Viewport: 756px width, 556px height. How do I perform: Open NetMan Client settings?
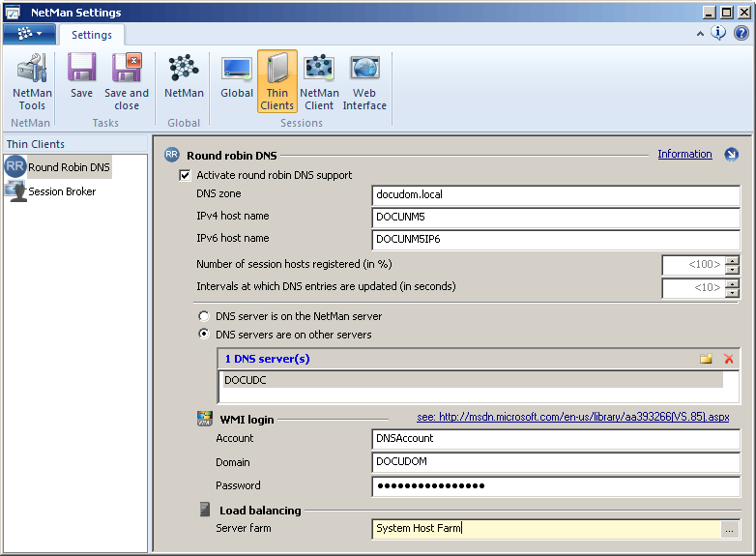(x=319, y=82)
